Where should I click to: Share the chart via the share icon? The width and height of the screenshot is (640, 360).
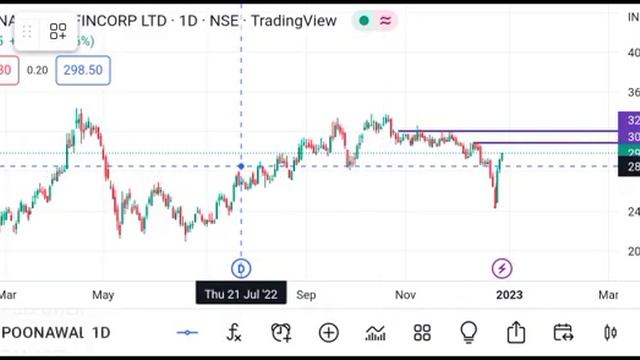coord(516,332)
